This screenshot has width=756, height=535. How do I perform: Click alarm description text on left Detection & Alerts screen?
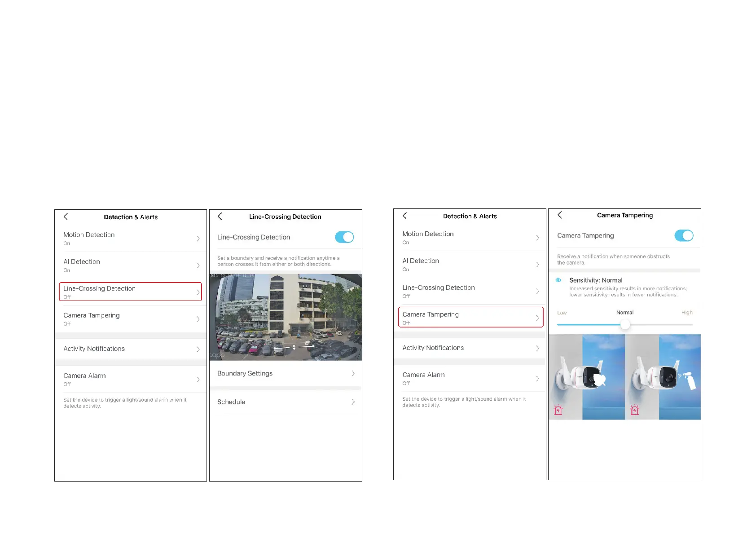pos(125,403)
